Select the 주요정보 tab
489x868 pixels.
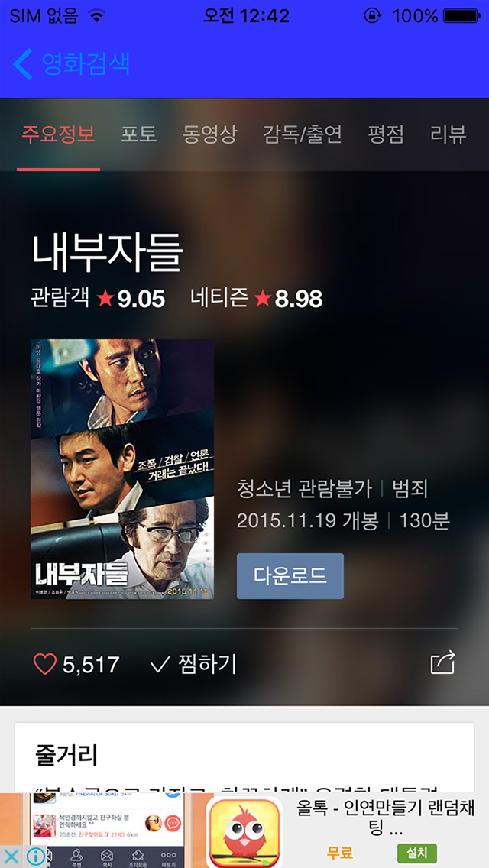pyautogui.click(x=58, y=134)
